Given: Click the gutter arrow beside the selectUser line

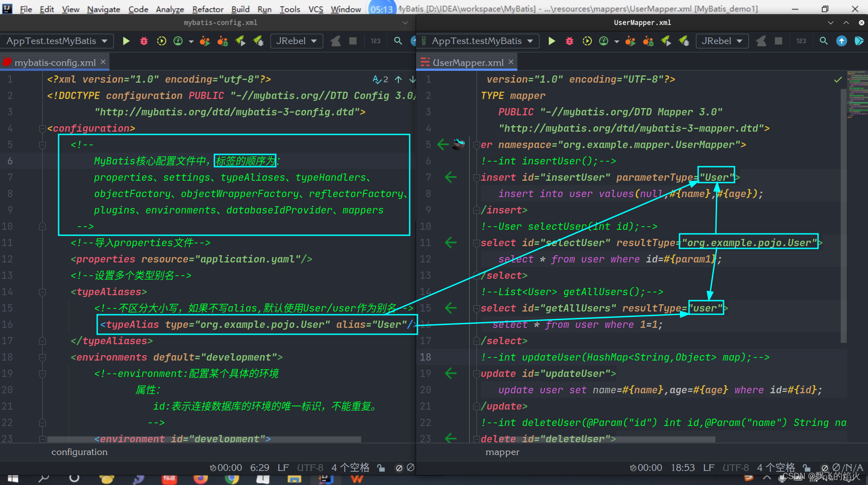Looking at the screenshot, I should coord(451,242).
